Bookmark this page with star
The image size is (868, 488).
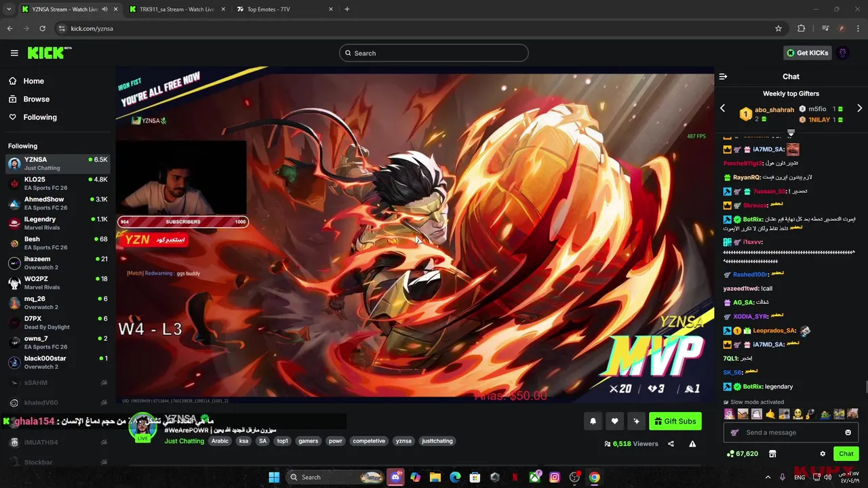pos(778,28)
